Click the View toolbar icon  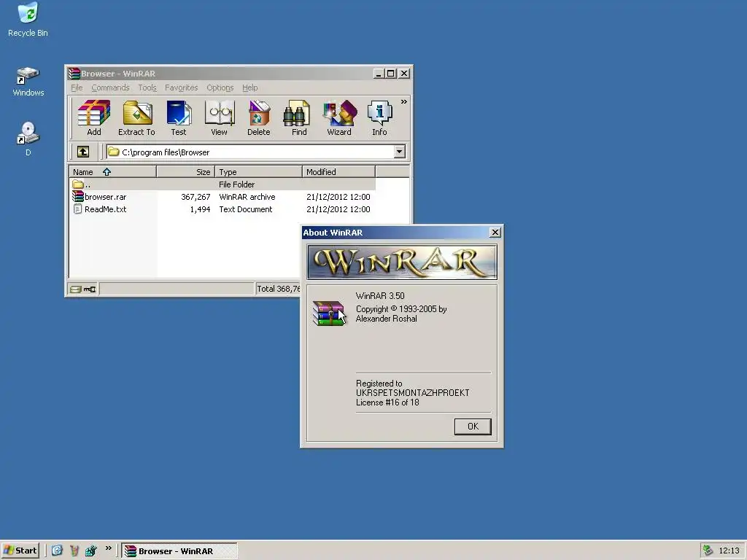point(219,118)
